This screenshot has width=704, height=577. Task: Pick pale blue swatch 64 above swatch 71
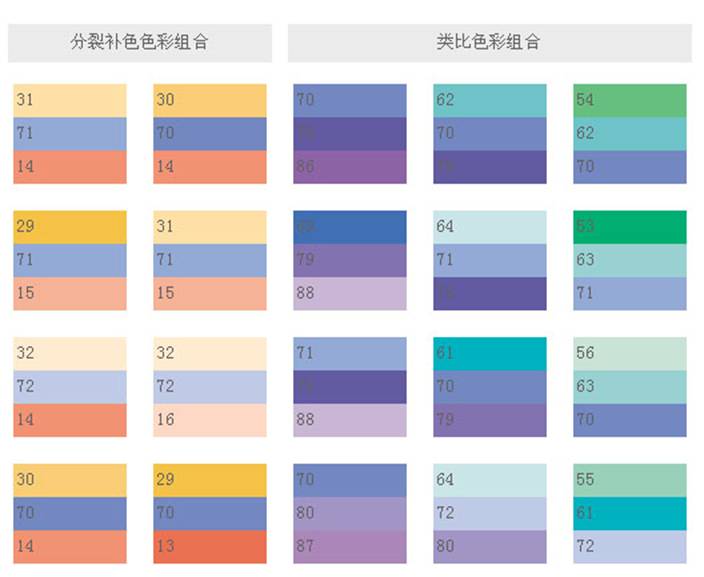pyautogui.click(x=490, y=226)
